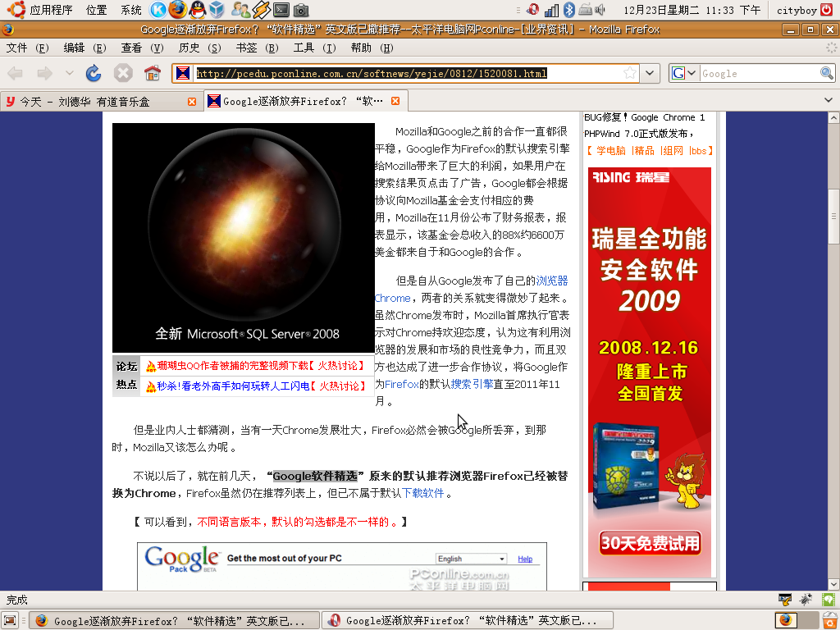
Task: Click the 瑞星全功能安全软件 2009 banner
Action: click(x=650, y=372)
